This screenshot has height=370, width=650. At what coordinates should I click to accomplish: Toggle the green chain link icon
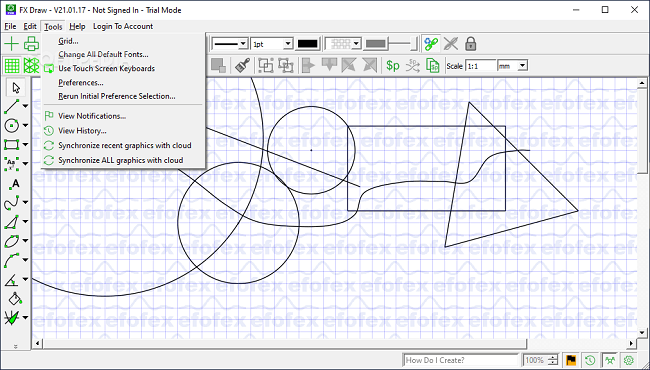coord(431,44)
